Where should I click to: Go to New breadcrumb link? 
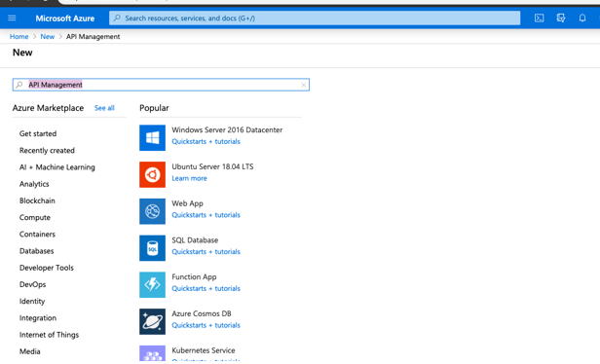(48, 37)
